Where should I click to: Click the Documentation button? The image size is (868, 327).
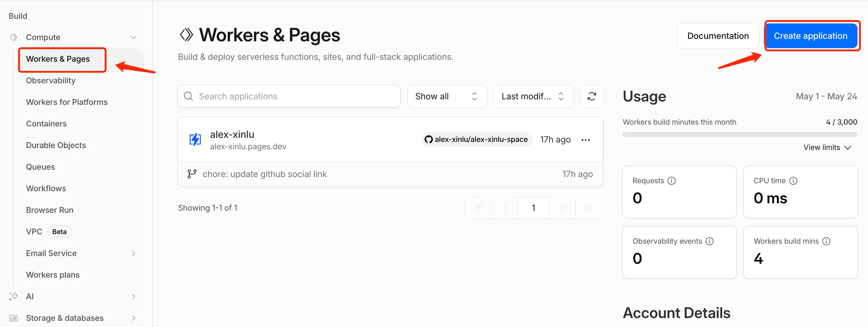(x=718, y=36)
